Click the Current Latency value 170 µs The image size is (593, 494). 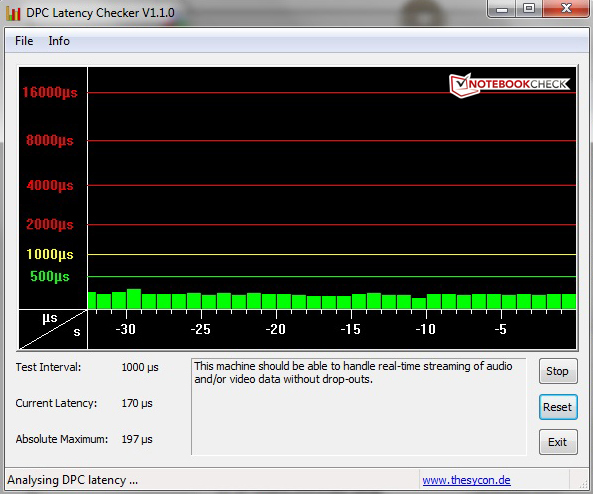tap(137, 403)
